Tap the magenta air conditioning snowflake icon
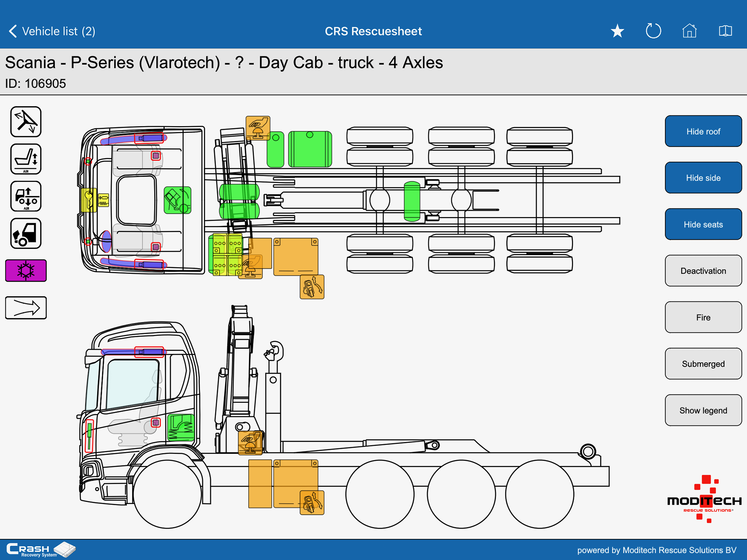This screenshot has height=560, width=747. (26, 271)
